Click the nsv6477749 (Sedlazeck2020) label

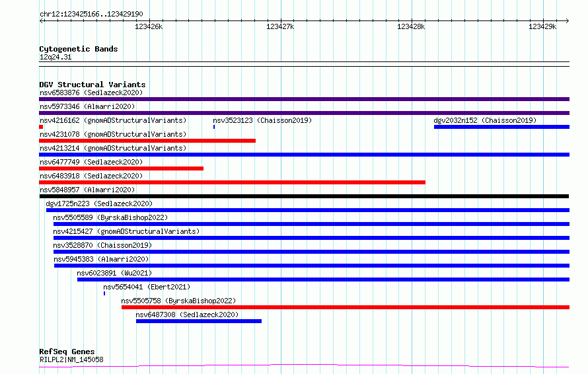(x=91, y=162)
